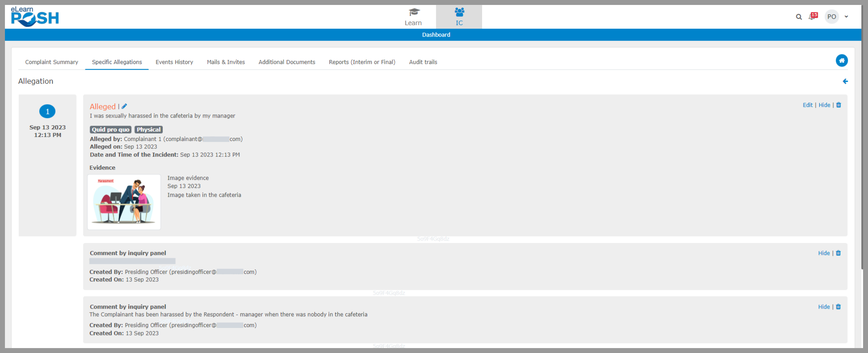Viewport: 868px width, 353px height.
Task: Open the notifications bell with badge
Action: pyautogui.click(x=813, y=17)
